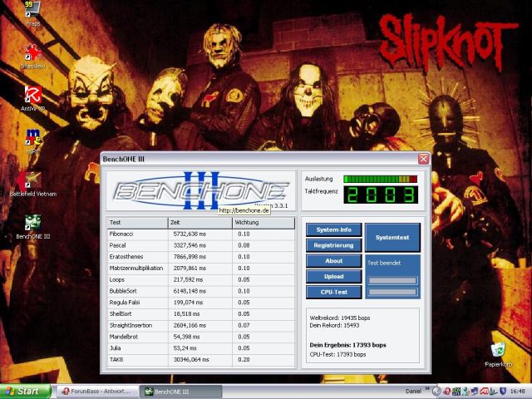532x399 pixels.
Task: Select the Loops test row
Action: (201, 280)
